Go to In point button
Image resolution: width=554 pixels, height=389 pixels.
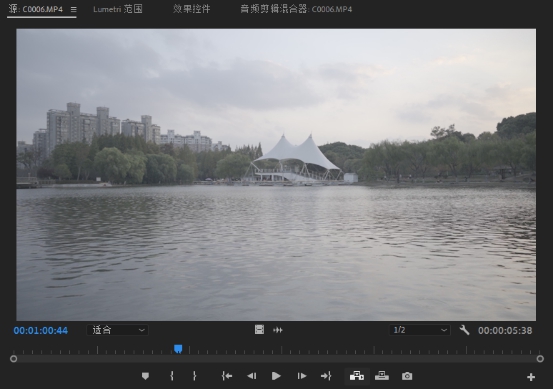click(x=227, y=376)
